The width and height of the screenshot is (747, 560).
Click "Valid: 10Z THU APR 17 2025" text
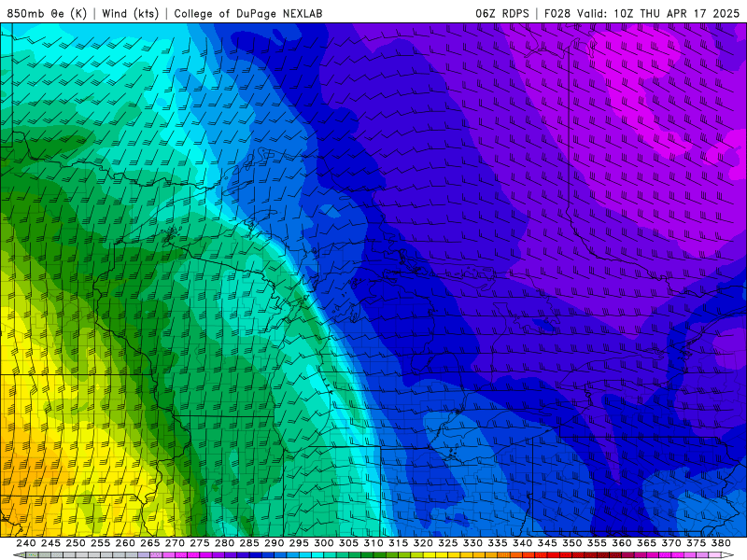tap(658, 13)
